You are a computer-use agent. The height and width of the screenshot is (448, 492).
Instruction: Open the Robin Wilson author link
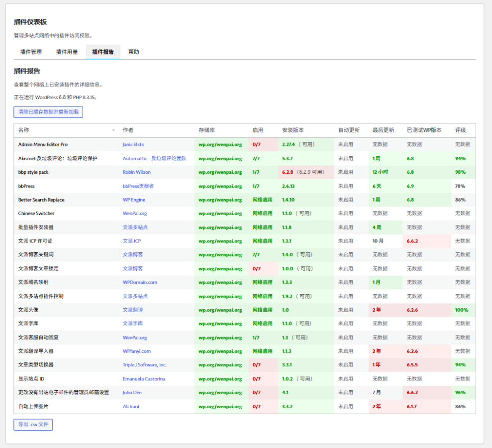coord(137,172)
